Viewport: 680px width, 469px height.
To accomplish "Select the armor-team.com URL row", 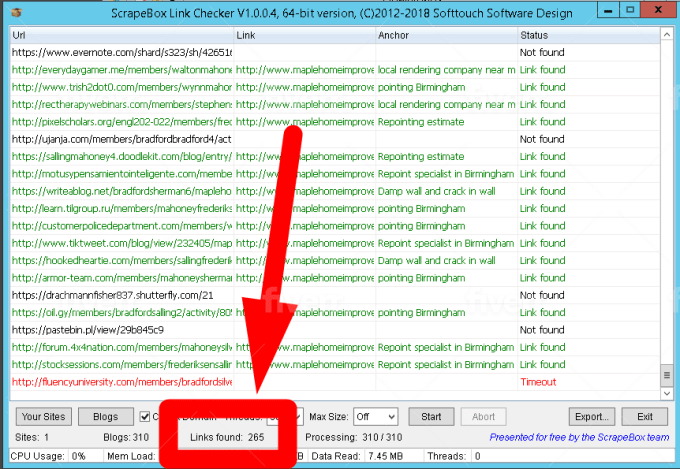I will coord(335,278).
